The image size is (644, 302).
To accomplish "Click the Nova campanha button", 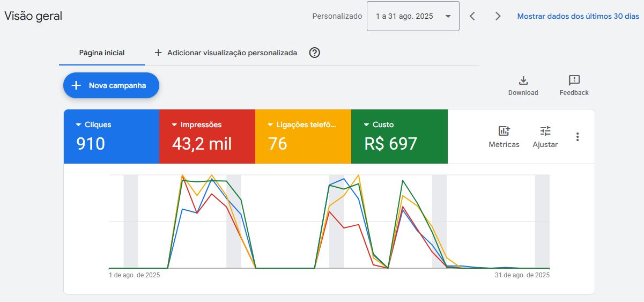I will click(111, 85).
